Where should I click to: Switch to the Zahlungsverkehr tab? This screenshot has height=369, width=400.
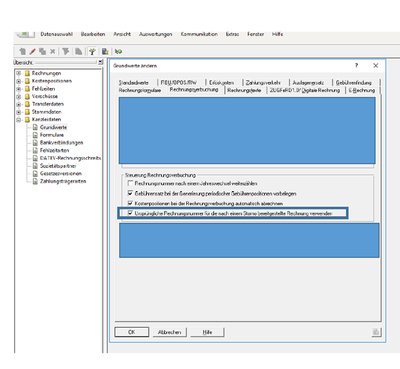click(263, 82)
